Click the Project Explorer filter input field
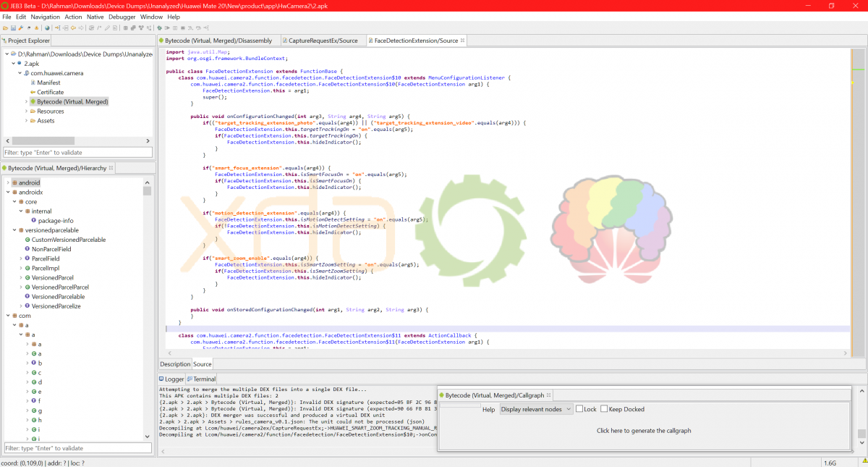This screenshot has width=868, height=467. (x=77, y=153)
